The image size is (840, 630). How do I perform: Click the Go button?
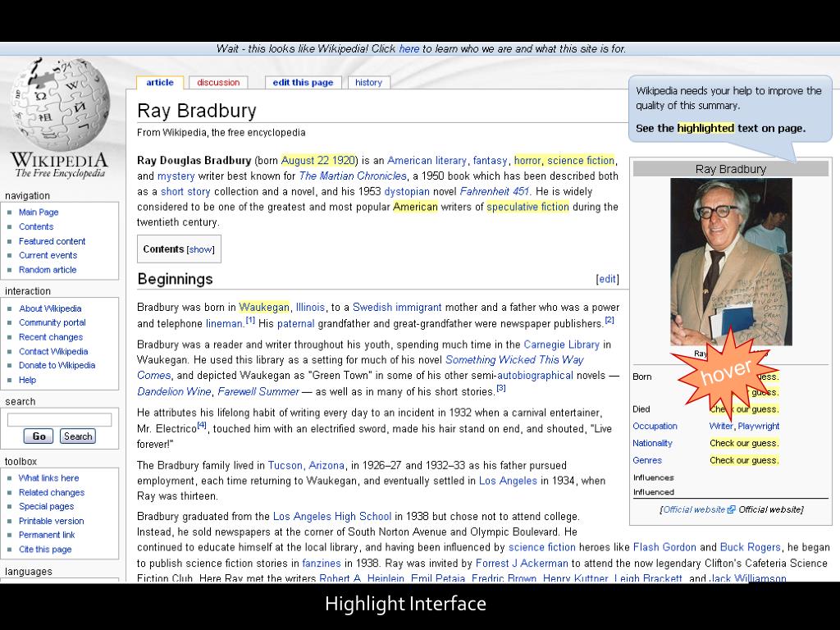39,436
